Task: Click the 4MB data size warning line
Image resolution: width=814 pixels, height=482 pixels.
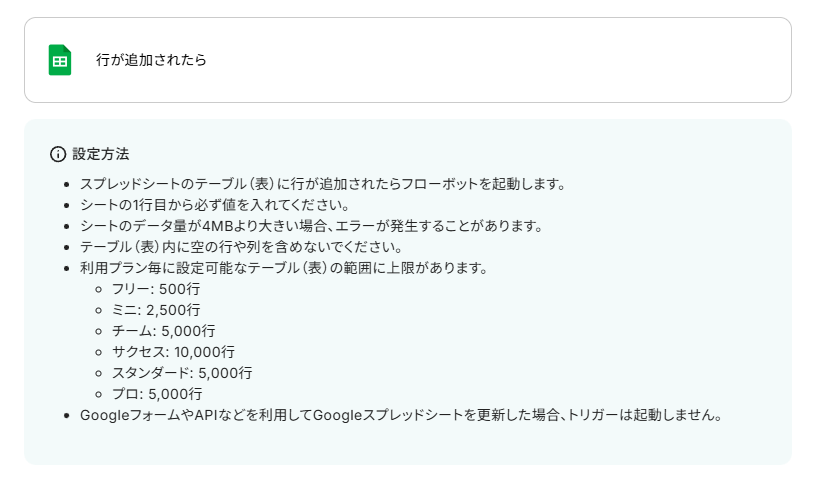Action: [x=310, y=226]
